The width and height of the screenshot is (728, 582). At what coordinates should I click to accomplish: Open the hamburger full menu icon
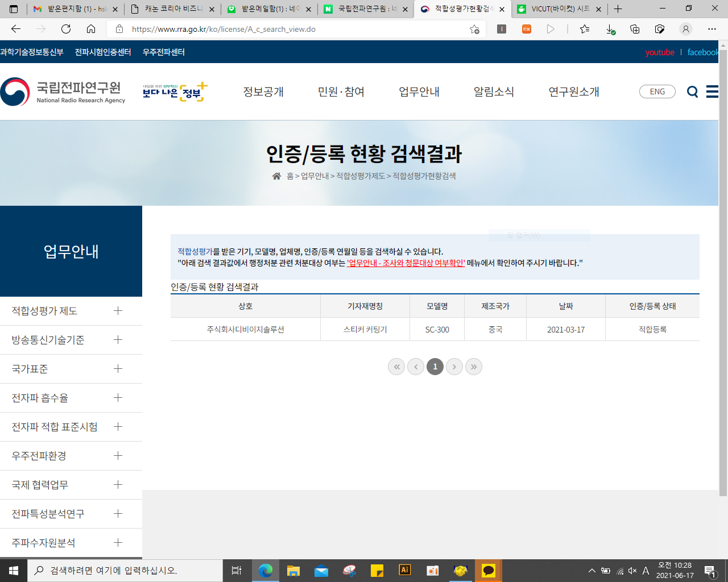(x=712, y=92)
